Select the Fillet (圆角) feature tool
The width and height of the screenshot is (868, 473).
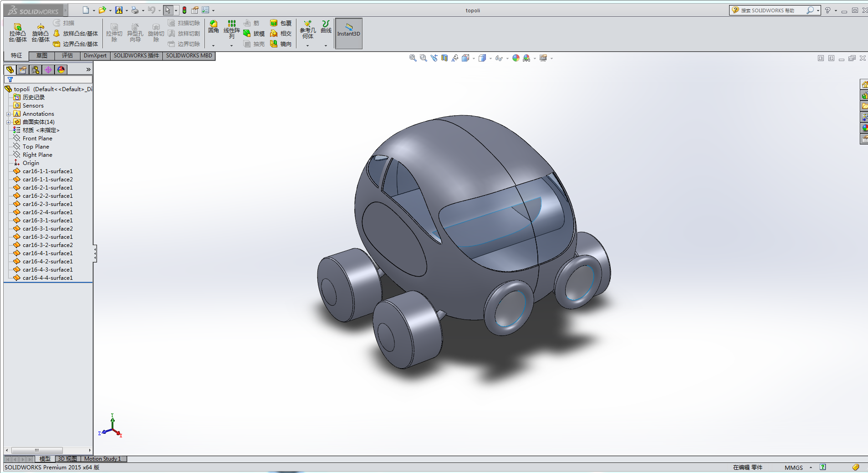click(x=213, y=26)
